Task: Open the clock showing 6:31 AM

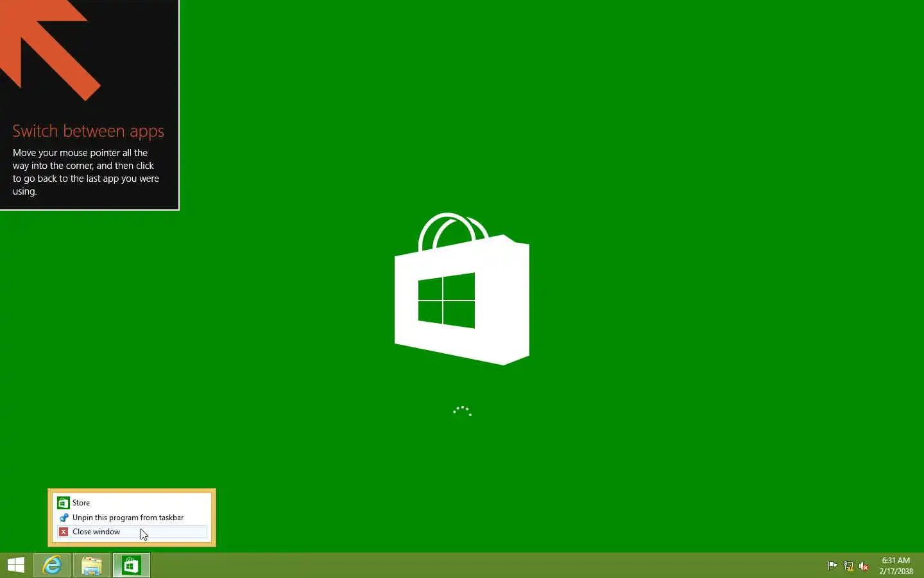Action: point(896,566)
